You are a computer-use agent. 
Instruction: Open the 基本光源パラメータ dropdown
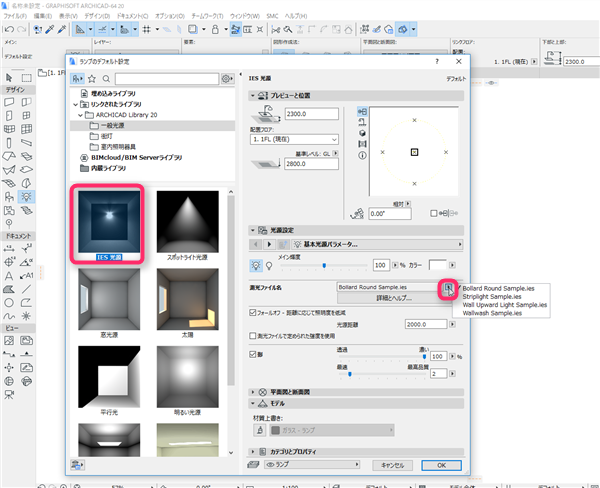point(377,244)
